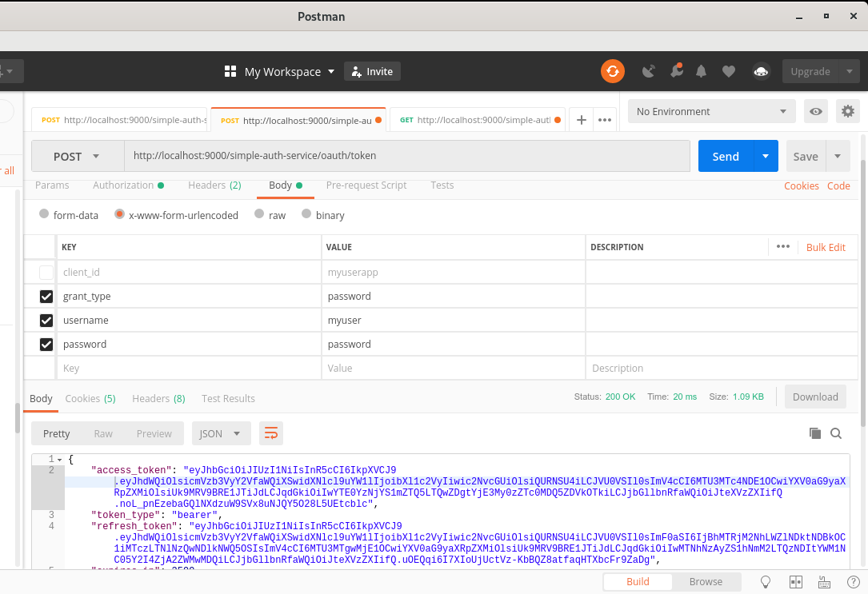Click the bootcamp lightbulb icon
868x594 pixels.
click(766, 582)
